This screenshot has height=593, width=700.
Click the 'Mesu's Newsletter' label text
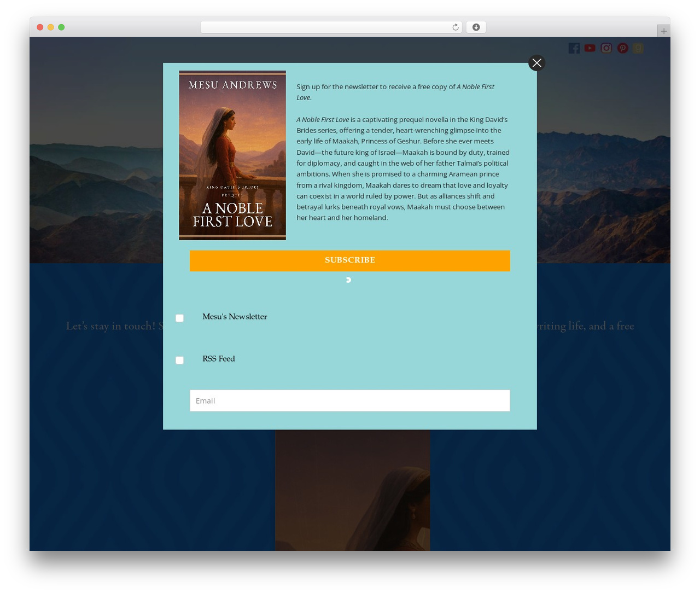pos(235,317)
